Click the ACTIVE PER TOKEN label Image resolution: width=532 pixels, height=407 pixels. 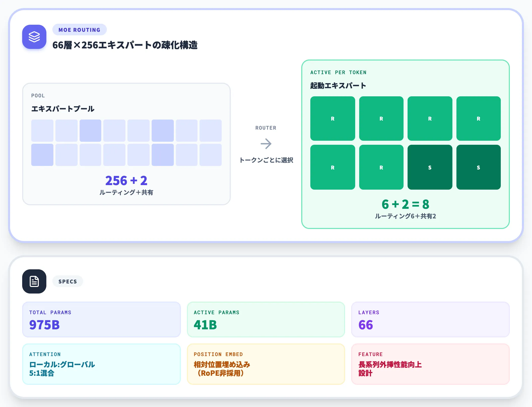tap(338, 72)
